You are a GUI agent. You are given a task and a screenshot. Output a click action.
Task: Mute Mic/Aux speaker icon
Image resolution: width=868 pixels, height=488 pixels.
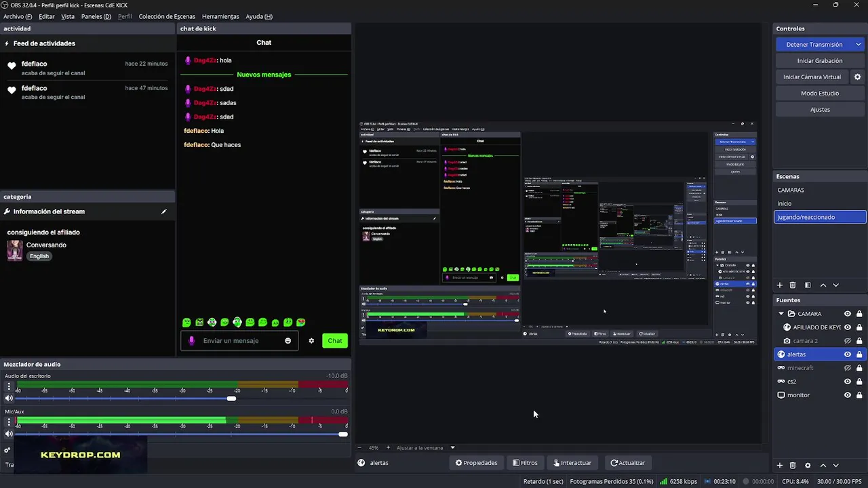[x=9, y=434]
